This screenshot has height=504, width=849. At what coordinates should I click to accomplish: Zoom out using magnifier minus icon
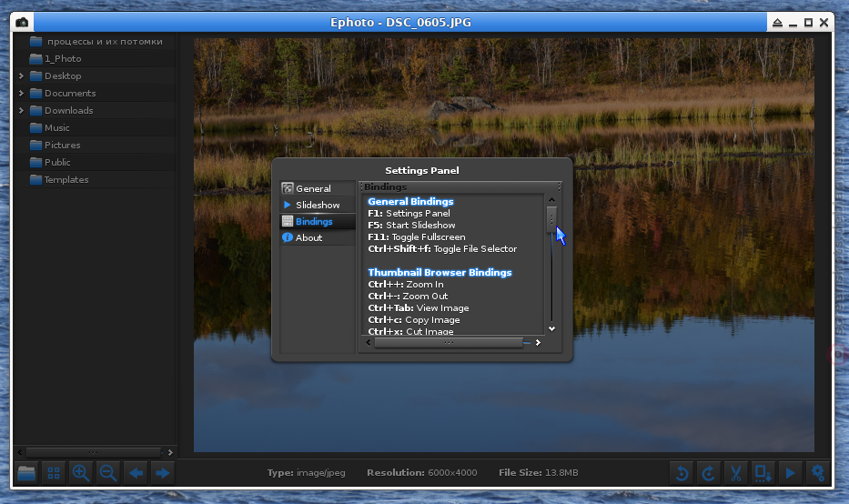coord(108,473)
